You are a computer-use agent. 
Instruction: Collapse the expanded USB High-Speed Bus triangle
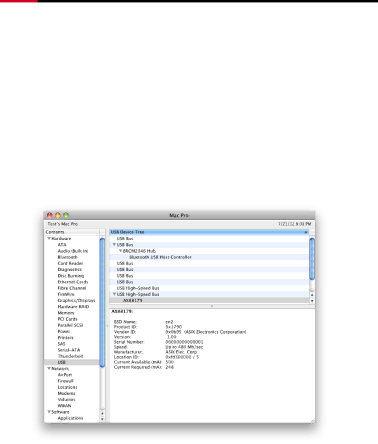(114, 294)
